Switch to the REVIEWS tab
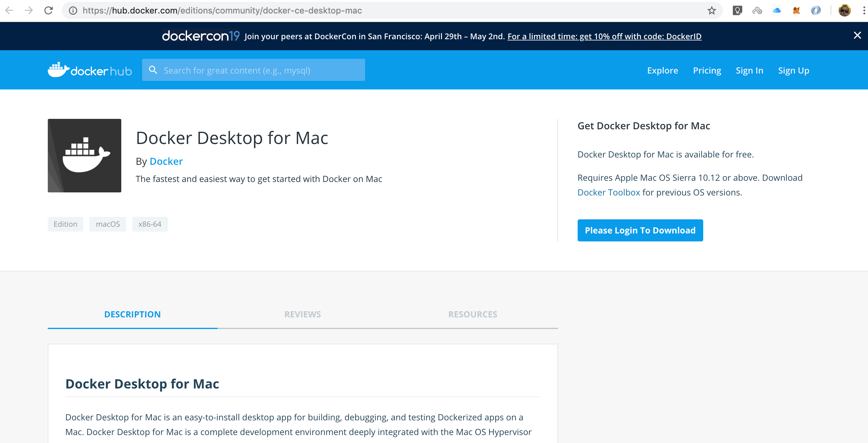 pos(303,314)
